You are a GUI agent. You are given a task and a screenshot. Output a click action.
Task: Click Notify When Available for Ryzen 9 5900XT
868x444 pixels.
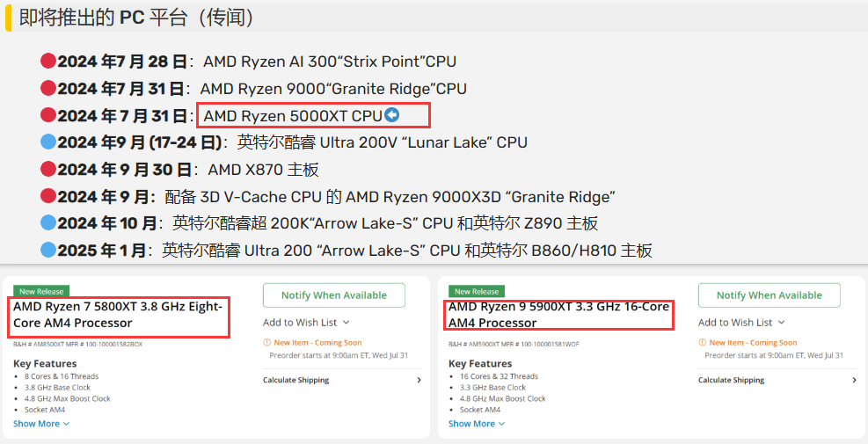pyautogui.click(x=770, y=295)
